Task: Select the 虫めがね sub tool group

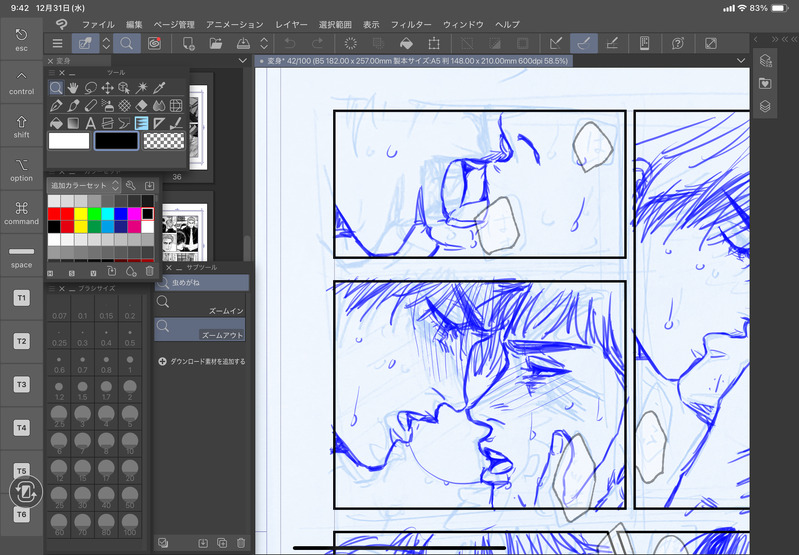Action: coord(202,282)
